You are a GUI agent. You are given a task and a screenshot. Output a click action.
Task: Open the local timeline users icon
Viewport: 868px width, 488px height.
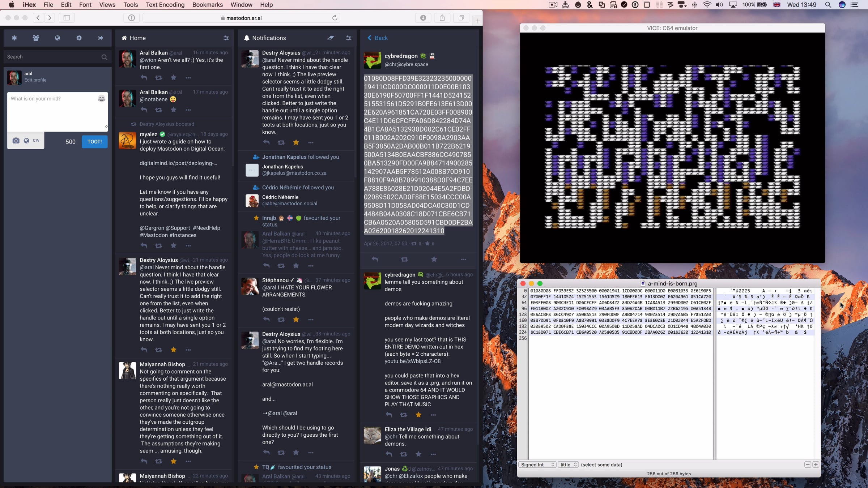[x=36, y=38]
